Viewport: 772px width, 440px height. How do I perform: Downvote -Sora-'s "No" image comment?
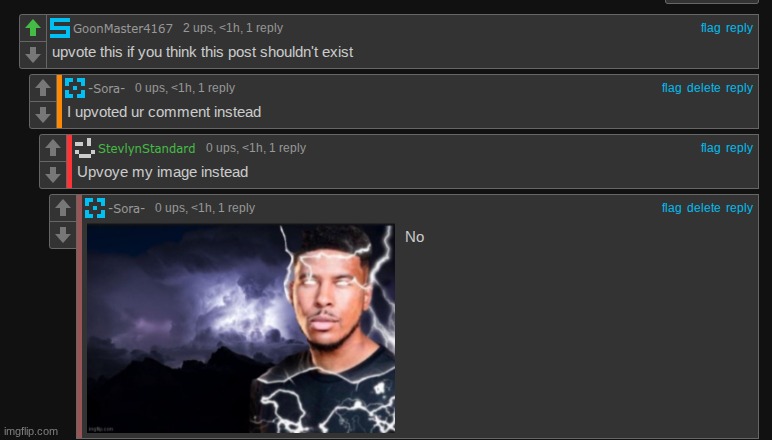coord(63,234)
